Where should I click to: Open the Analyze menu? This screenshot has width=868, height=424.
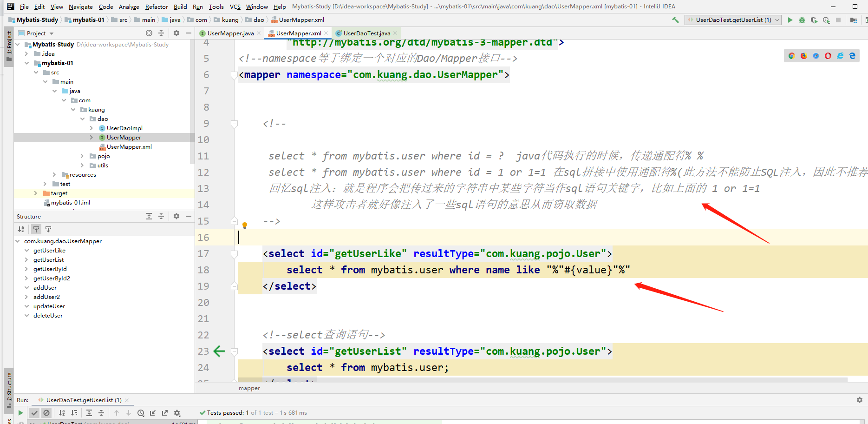coord(129,7)
